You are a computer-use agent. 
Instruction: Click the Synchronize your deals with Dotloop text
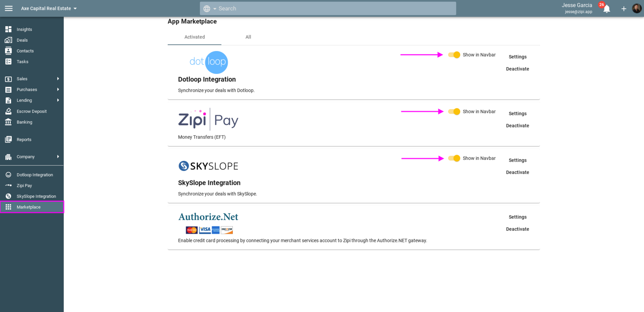point(216,90)
